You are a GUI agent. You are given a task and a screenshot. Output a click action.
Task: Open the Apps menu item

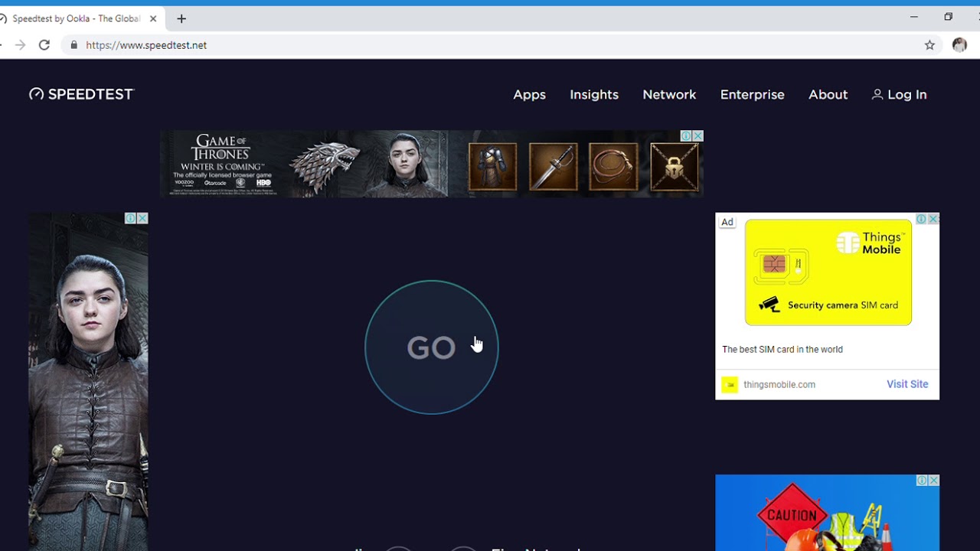[529, 95]
